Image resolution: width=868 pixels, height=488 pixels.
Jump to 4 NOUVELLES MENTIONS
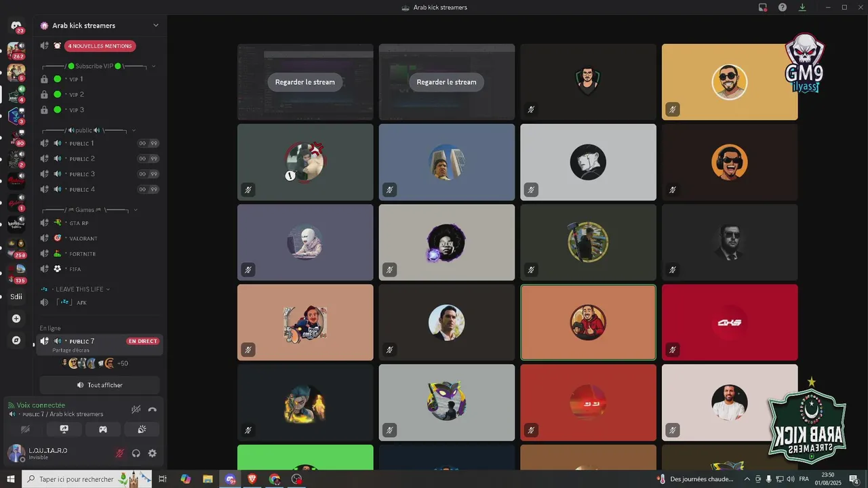pyautogui.click(x=100, y=46)
